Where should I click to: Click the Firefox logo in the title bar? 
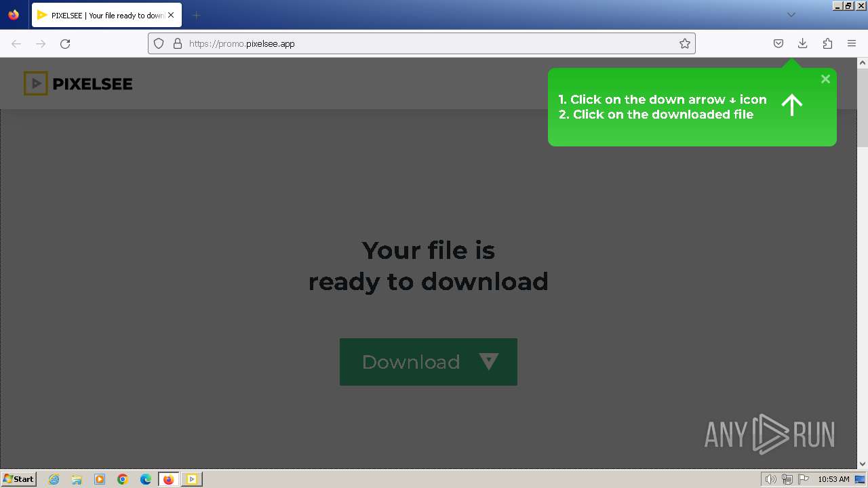[x=14, y=15]
